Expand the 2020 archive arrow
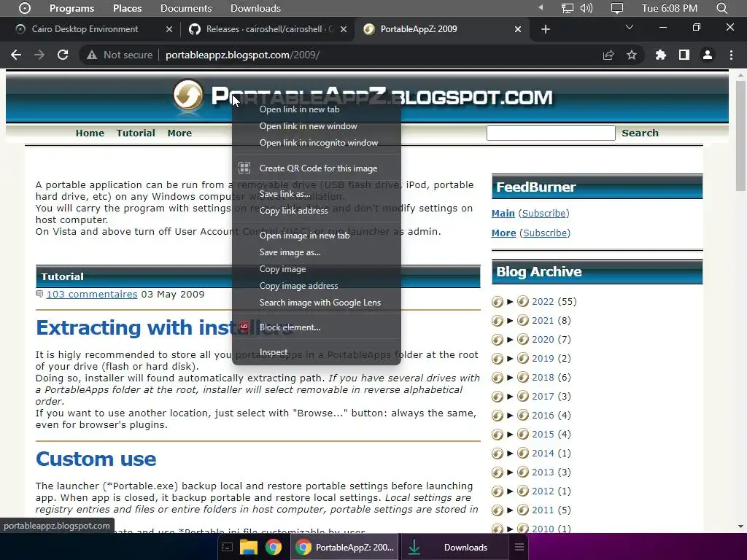This screenshot has height=560, width=747. 510,340
